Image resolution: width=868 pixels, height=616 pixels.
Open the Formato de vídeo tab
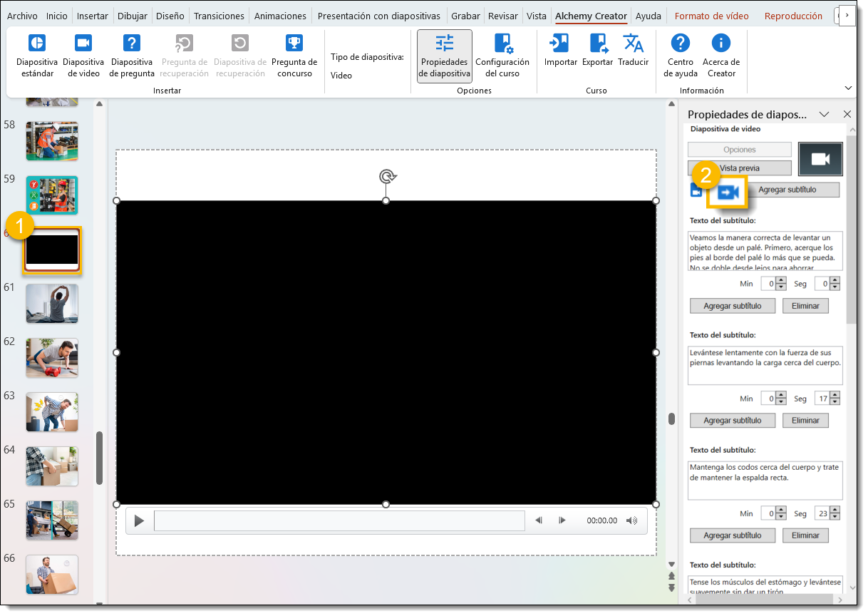click(711, 16)
